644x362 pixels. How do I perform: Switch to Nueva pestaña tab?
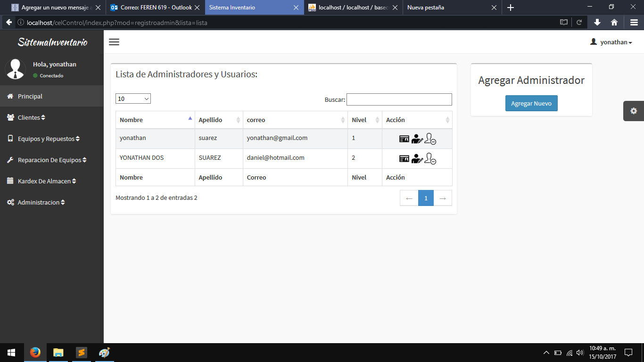tap(452, 8)
